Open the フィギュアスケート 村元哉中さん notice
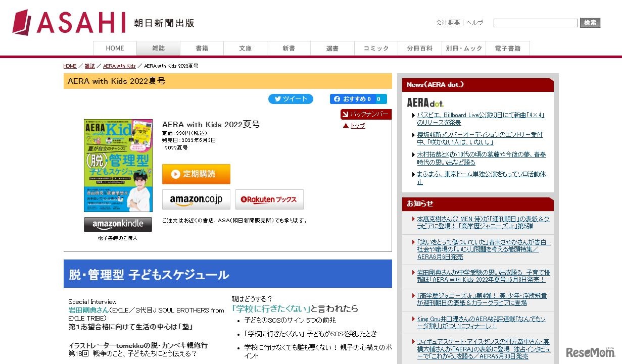Viewport: 622px width, 364px height. 484,349
